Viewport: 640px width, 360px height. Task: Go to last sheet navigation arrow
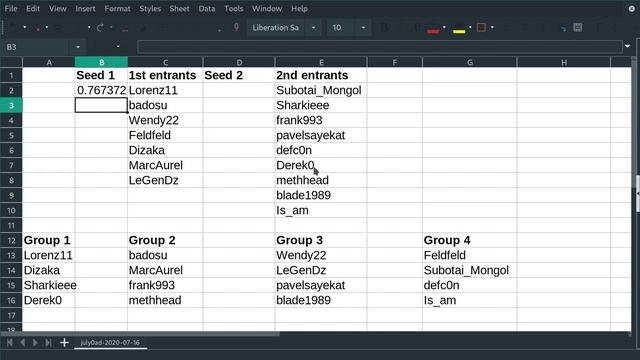point(48,342)
